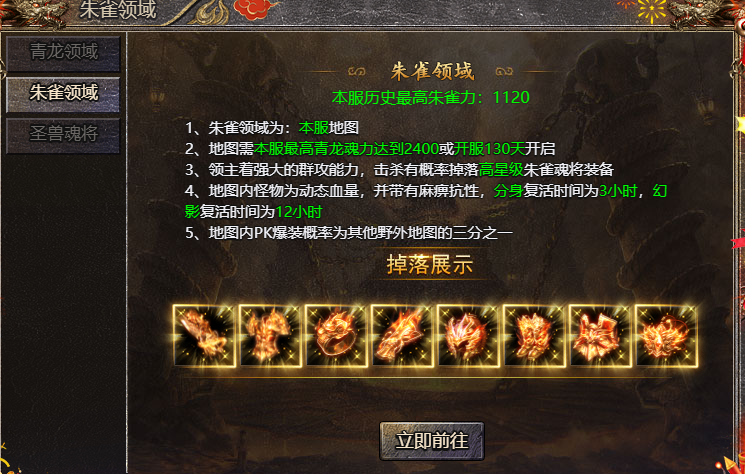Click the green 高星级 text in rule three
Viewport: 745px width, 474px height.
501,170
